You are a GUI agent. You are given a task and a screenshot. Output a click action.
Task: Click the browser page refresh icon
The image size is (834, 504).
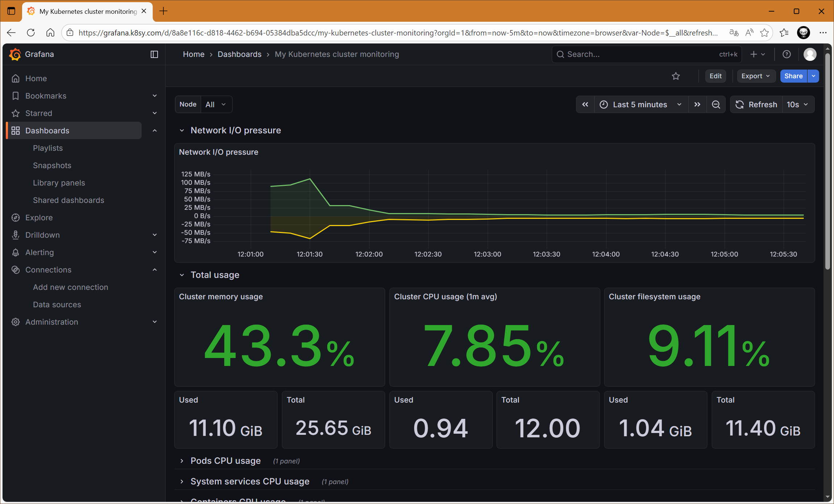pos(31,33)
